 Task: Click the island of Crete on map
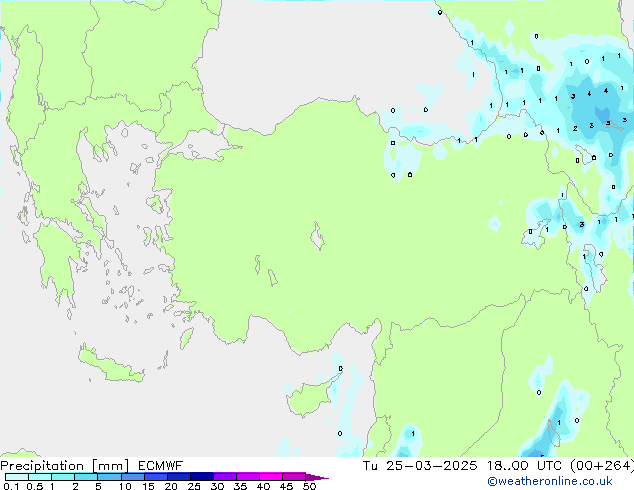tap(109, 365)
